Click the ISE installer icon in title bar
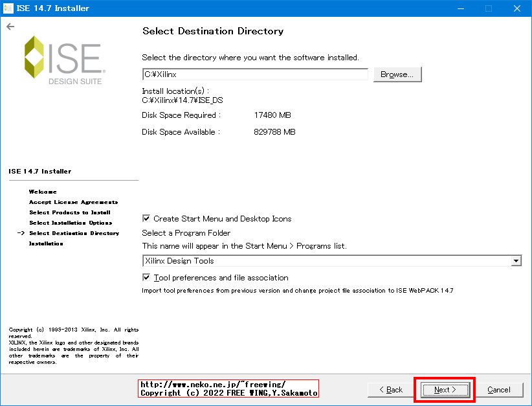Image resolution: width=532 pixels, height=406 pixels. point(8,8)
